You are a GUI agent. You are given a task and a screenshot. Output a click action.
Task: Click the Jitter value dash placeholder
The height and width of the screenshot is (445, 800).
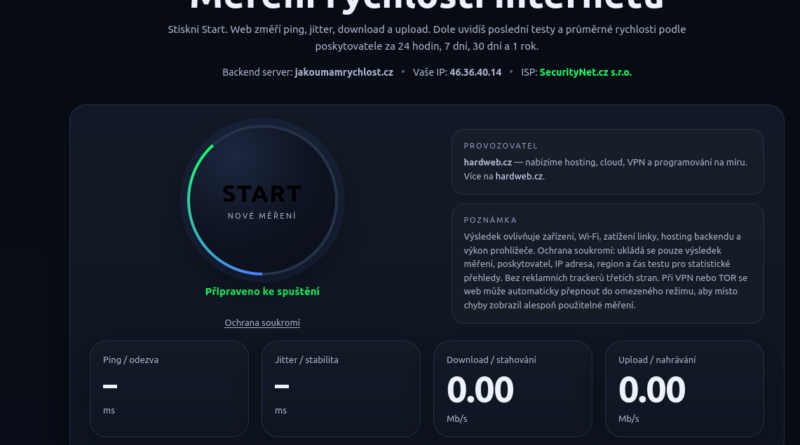pyautogui.click(x=282, y=387)
